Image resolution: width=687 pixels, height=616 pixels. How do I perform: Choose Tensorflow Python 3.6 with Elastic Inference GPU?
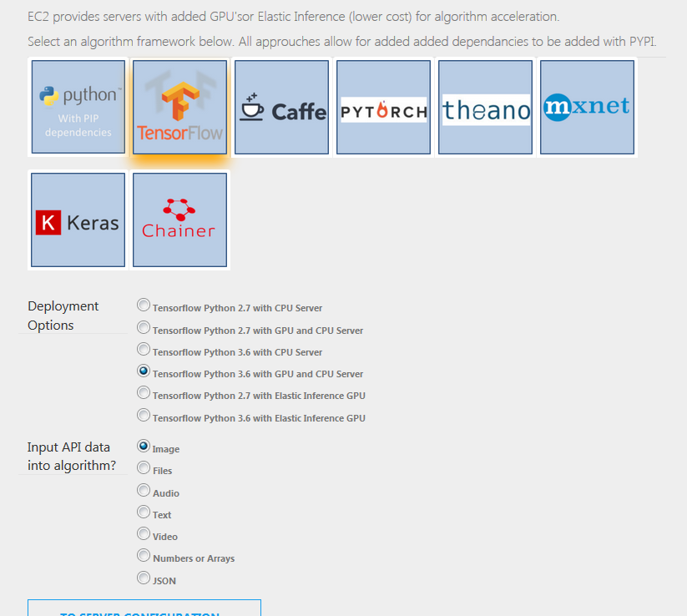click(x=144, y=415)
